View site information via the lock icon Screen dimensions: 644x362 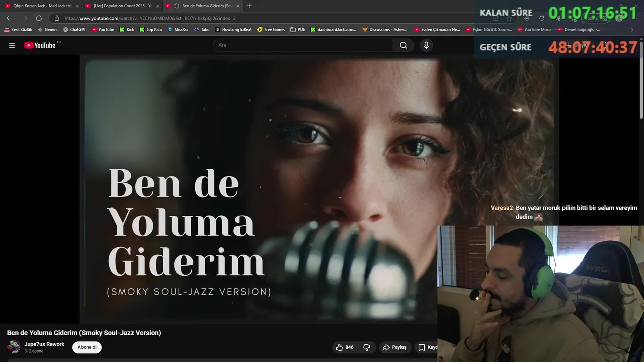57,18
